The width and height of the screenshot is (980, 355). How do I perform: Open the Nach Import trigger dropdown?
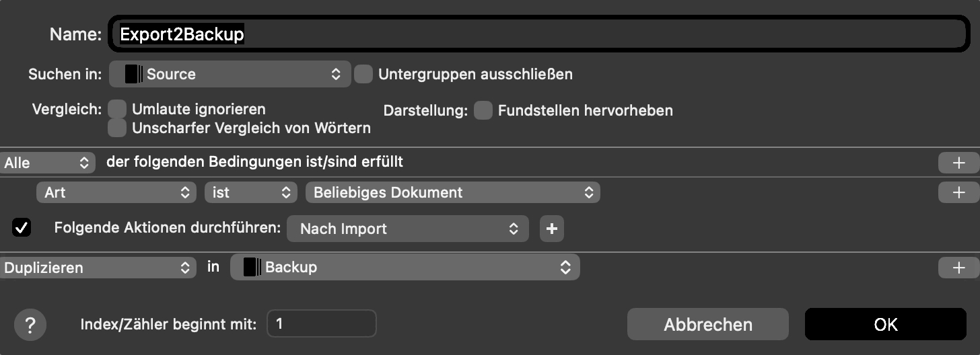tap(408, 229)
